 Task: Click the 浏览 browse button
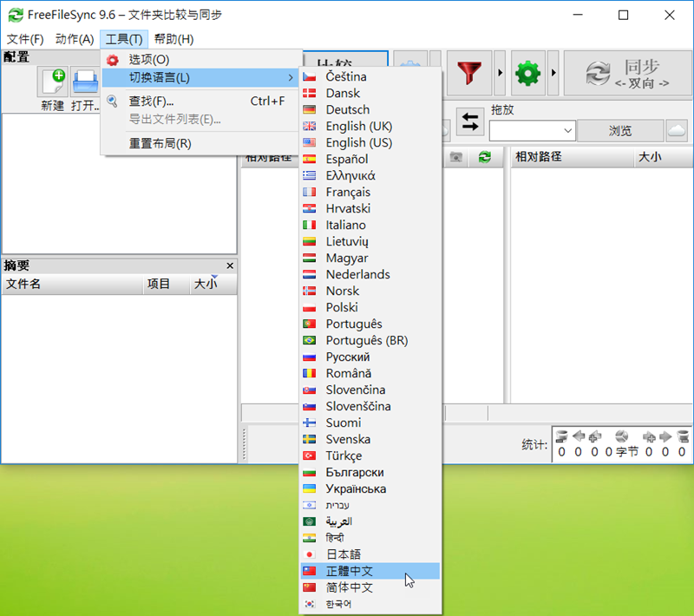point(619,131)
